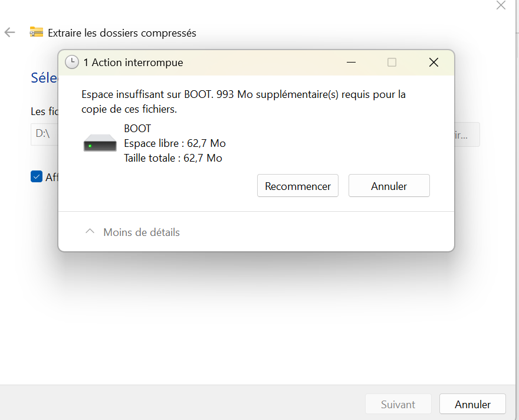Uncheck the show extracted files checkbox

[37, 177]
